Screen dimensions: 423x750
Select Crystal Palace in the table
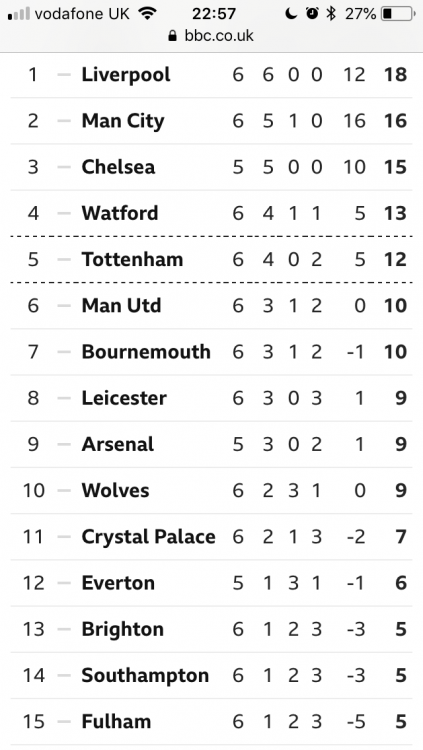[x=148, y=537]
